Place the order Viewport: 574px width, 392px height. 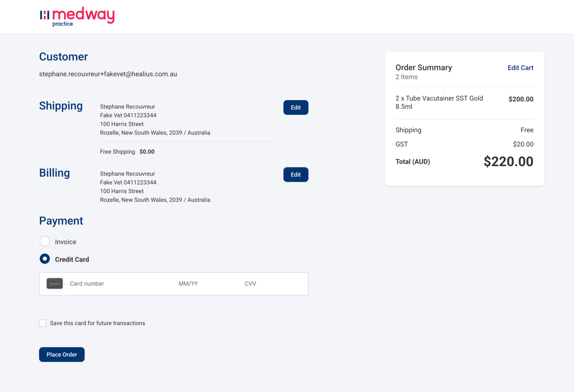point(62,354)
